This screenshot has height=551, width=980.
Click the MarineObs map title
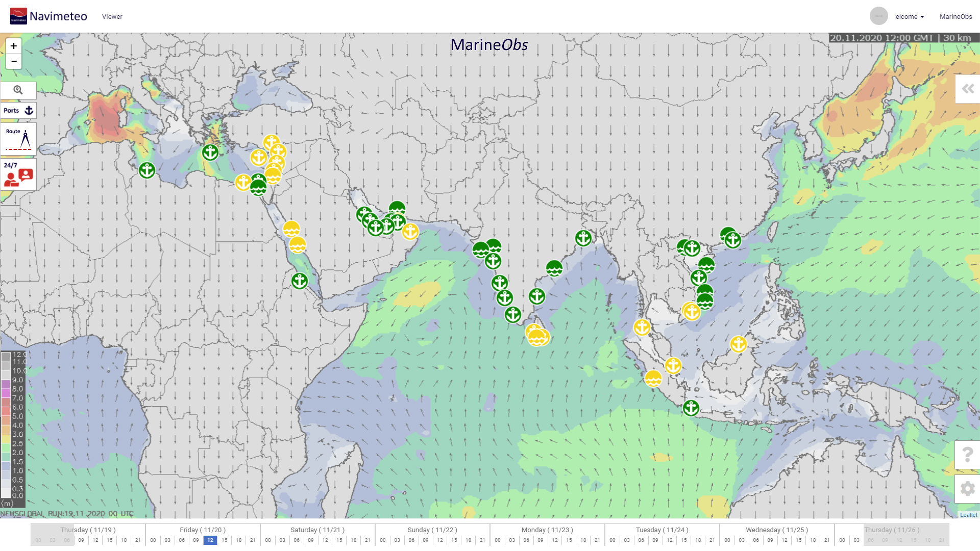pos(489,45)
